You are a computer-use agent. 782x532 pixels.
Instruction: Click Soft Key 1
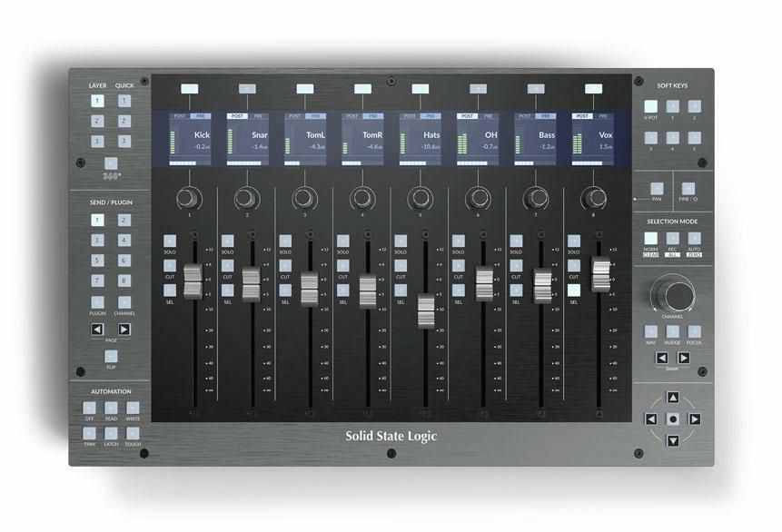point(673,106)
